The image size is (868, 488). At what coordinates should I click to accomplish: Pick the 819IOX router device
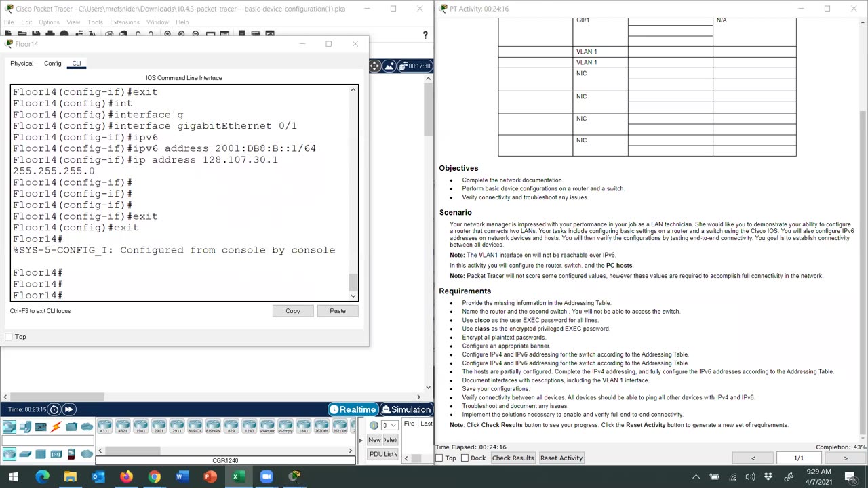(195, 426)
